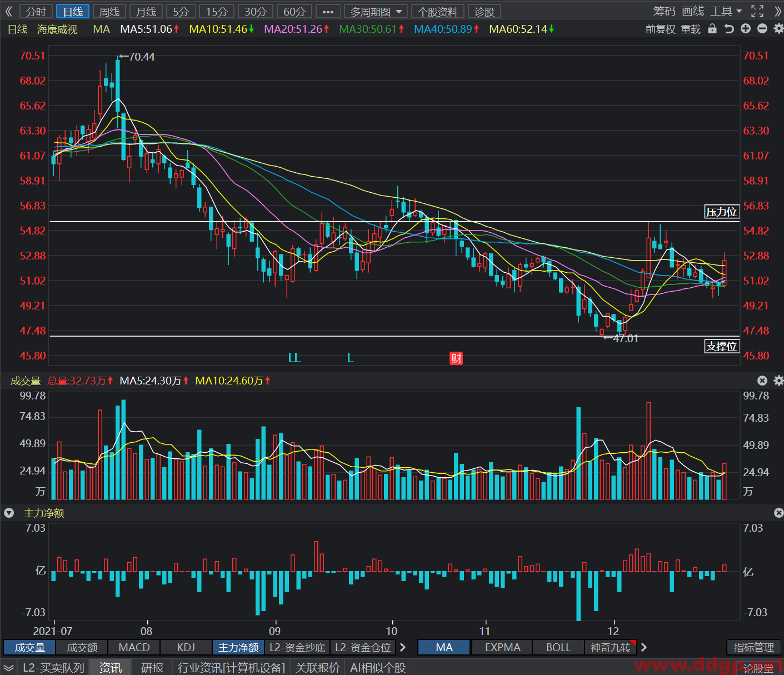Collapse the 主力净额 panel arrow
This screenshot has width=784, height=675.
tap(9, 513)
